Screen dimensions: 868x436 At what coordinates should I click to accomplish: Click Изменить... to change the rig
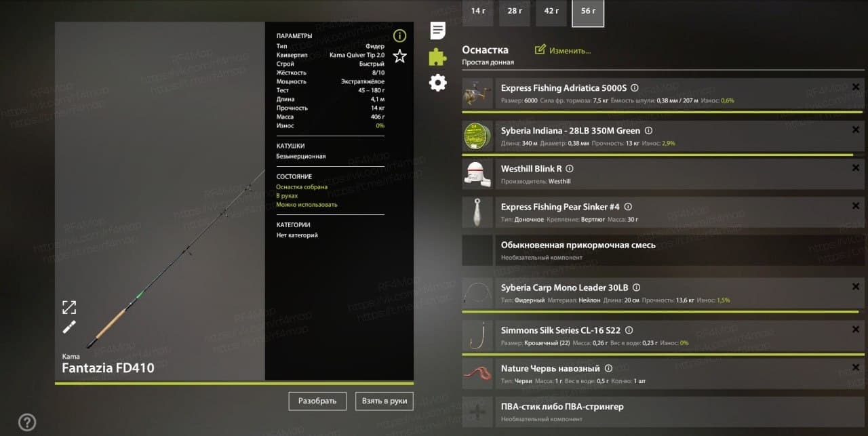click(563, 50)
